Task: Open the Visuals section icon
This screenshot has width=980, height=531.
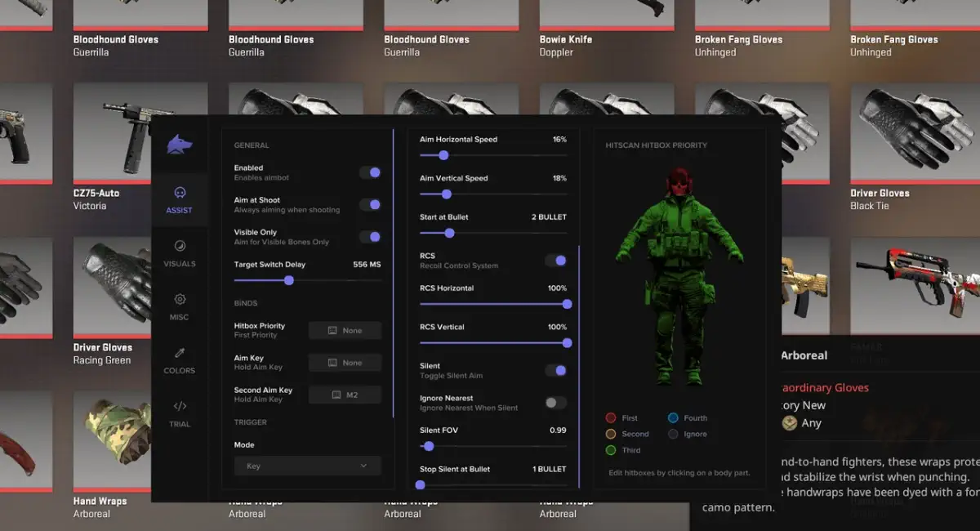Action: coord(180,246)
